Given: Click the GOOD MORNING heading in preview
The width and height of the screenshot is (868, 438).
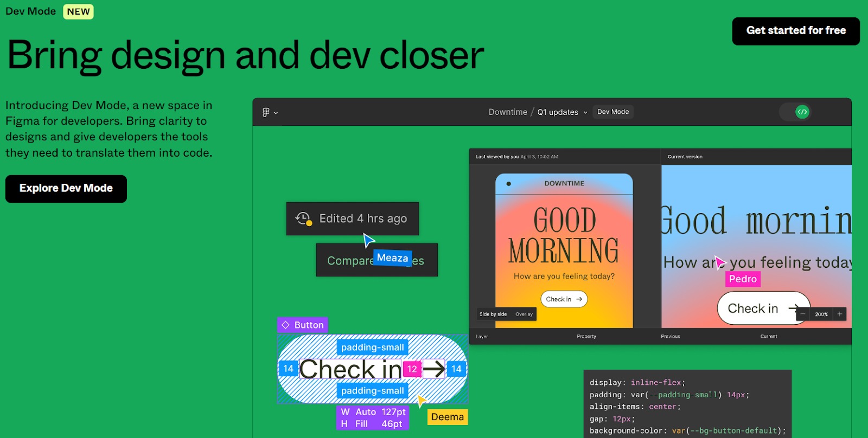Looking at the screenshot, I should pos(564,235).
